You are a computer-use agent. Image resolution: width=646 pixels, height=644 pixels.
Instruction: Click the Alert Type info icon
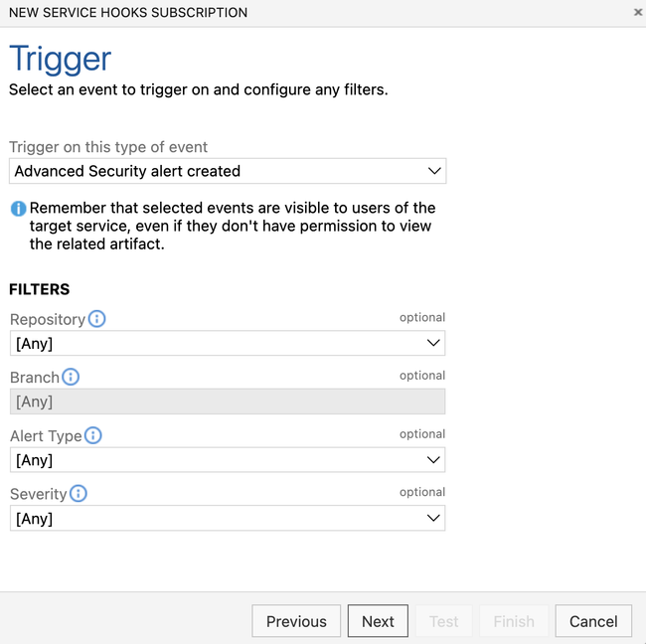(92, 435)
